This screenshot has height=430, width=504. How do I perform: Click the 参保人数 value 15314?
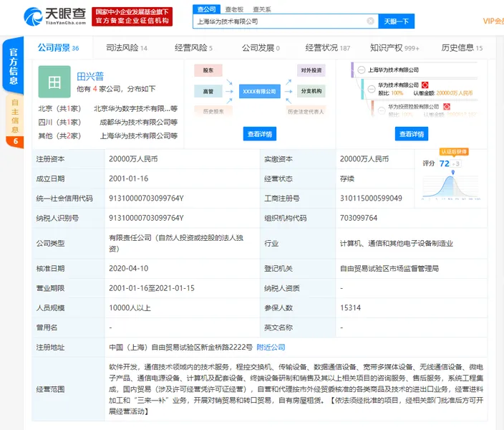(x=350, y=307)
